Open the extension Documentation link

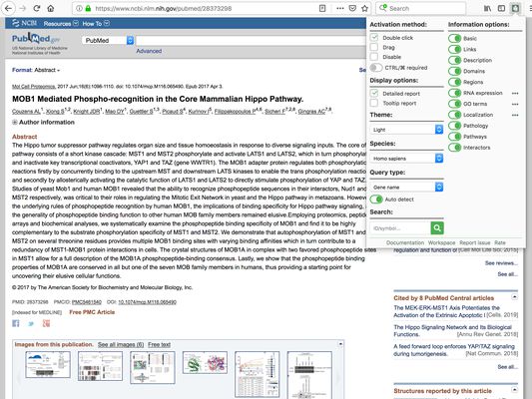point(405,242)
